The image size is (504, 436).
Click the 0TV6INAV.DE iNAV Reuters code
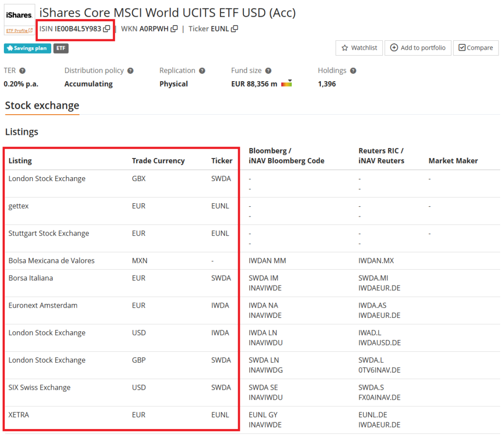pos(379,370)
